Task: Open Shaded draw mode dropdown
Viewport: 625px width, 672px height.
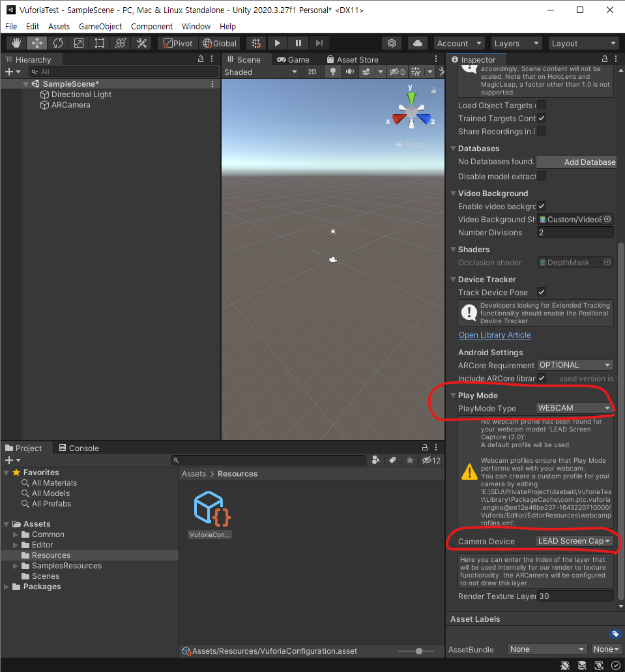Action: point(261,72)
